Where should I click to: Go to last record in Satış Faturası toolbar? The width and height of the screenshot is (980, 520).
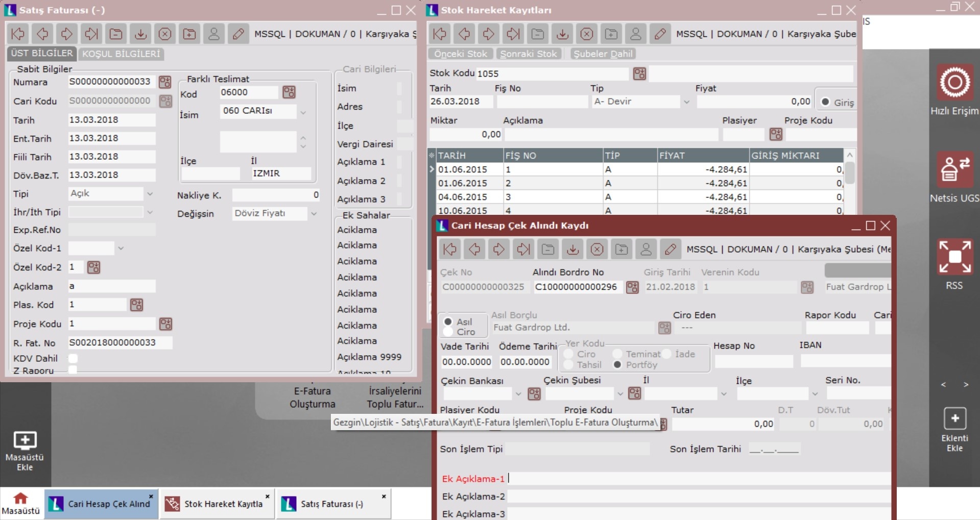[91, 34]
